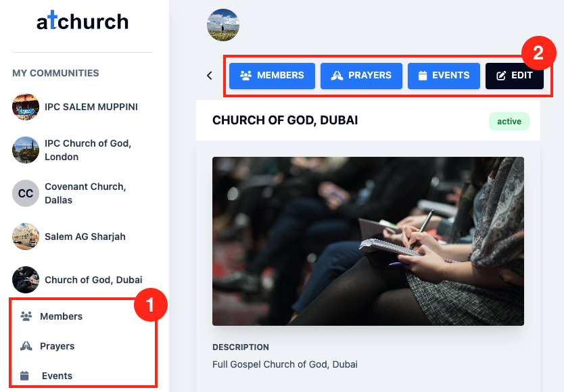Image resolution: width=564 pixels, height=392 pixels.
Task: Click the calendar icon on Events button
Action: pyautogui.click(x=423, y=76)
